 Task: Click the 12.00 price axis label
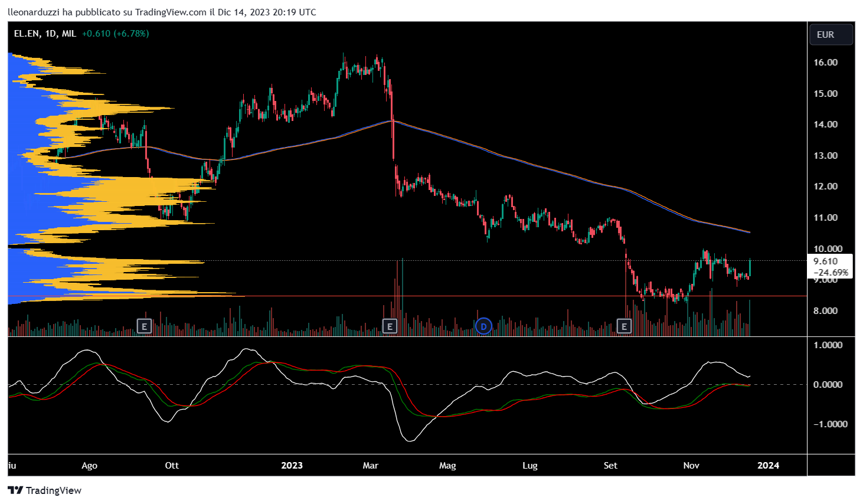click(825, 186)
